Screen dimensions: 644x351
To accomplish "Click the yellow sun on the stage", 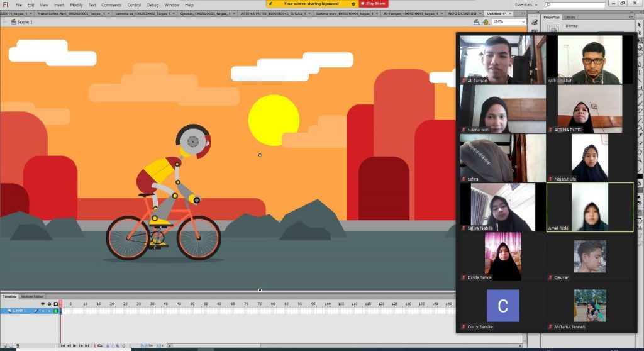I will pyautogui.click(x=273, y=120).
